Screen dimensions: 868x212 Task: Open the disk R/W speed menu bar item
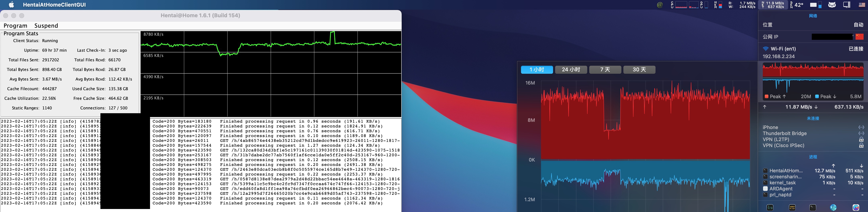pyautogui.click(x=742, y=5)
